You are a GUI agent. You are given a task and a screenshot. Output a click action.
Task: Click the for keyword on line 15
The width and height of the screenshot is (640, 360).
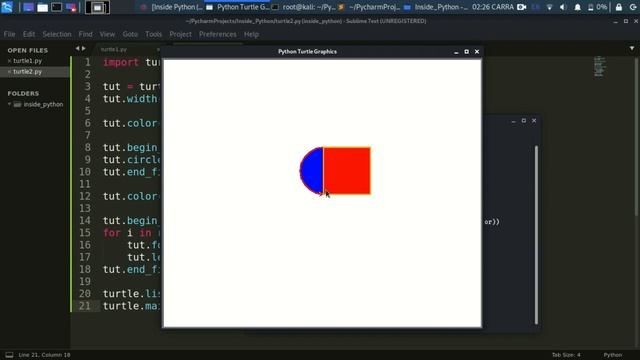coord(111,233)
